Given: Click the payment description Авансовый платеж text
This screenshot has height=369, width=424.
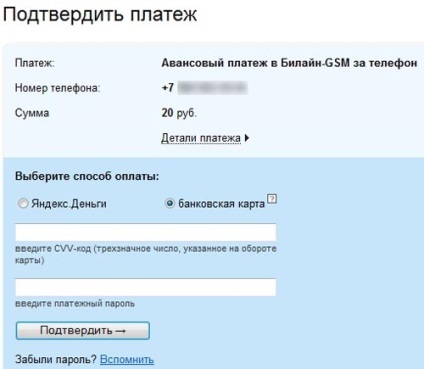Looking at the screenshot, I should 289,63.
